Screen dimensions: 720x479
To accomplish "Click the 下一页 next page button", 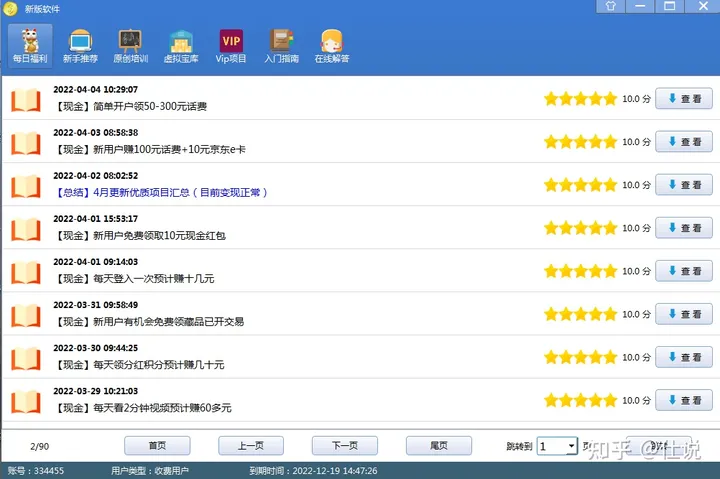I will pos(344,446).
